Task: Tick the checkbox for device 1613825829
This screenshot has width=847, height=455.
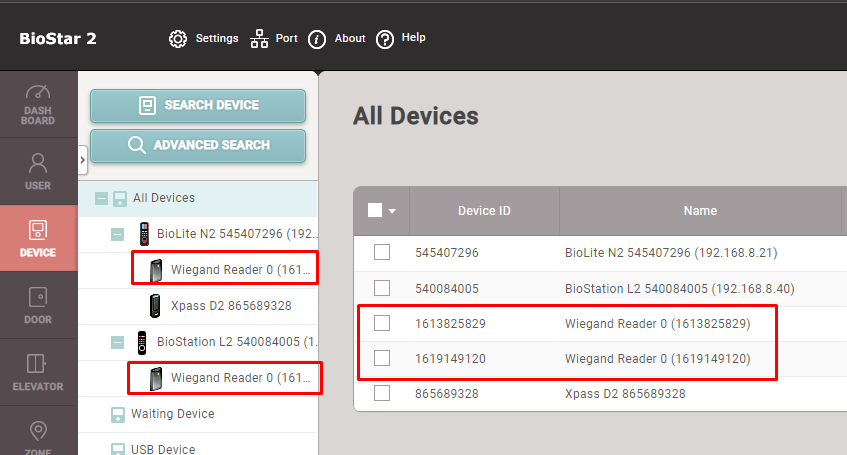Action: click(382, 323)
